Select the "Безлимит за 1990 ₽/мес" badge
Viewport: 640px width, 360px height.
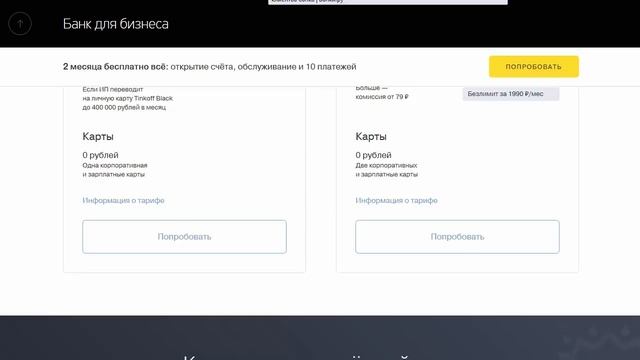click(x=511, y=94)
